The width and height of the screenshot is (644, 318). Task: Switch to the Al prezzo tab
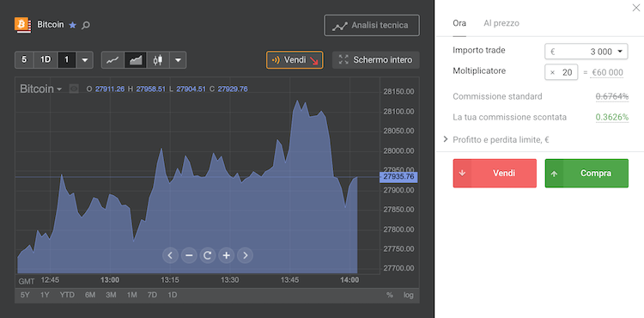click(501, 23)
